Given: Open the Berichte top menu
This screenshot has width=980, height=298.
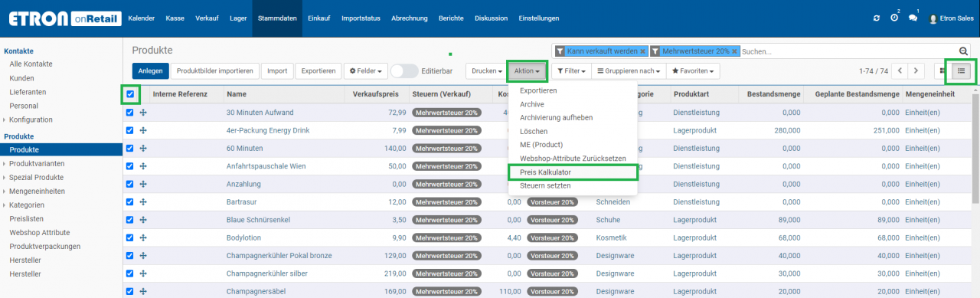Looking at the screenshot, I should 451,18.
